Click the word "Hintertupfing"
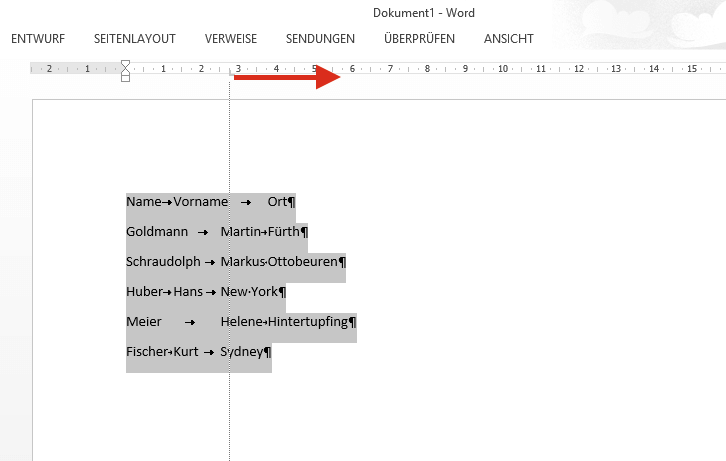726x461 pixels. point(308,322)
